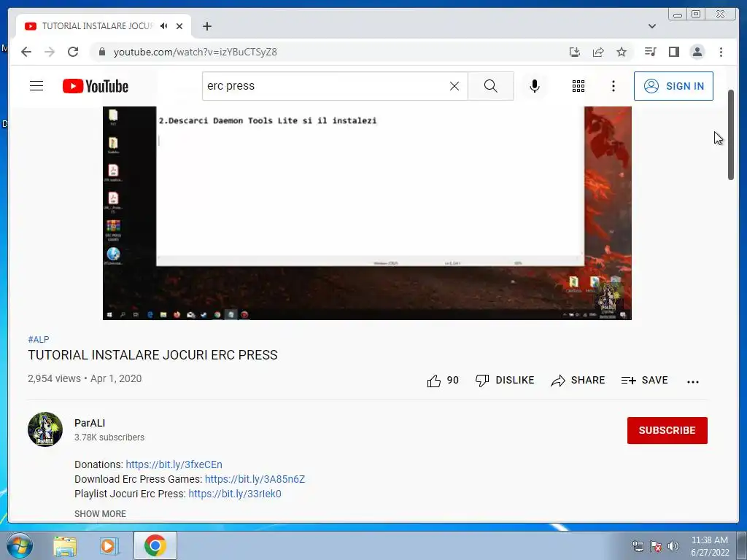Go back with the browser back arrow
Screen dimensions: 747x560
coord(26,52)
